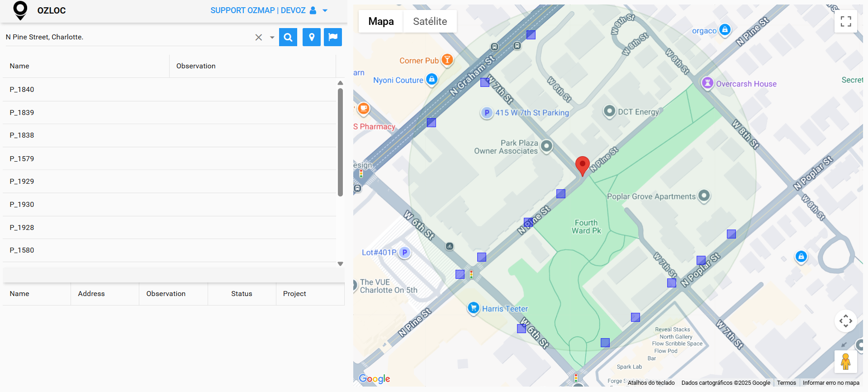
Task: Click the list scrollbar thumb
Action: [341, 142]
